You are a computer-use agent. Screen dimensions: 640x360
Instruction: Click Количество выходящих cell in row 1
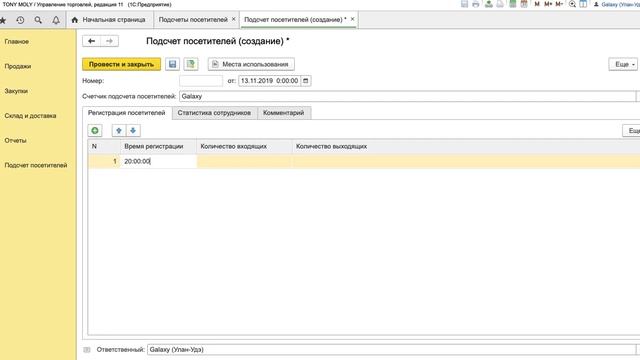(x=466, y=161)
